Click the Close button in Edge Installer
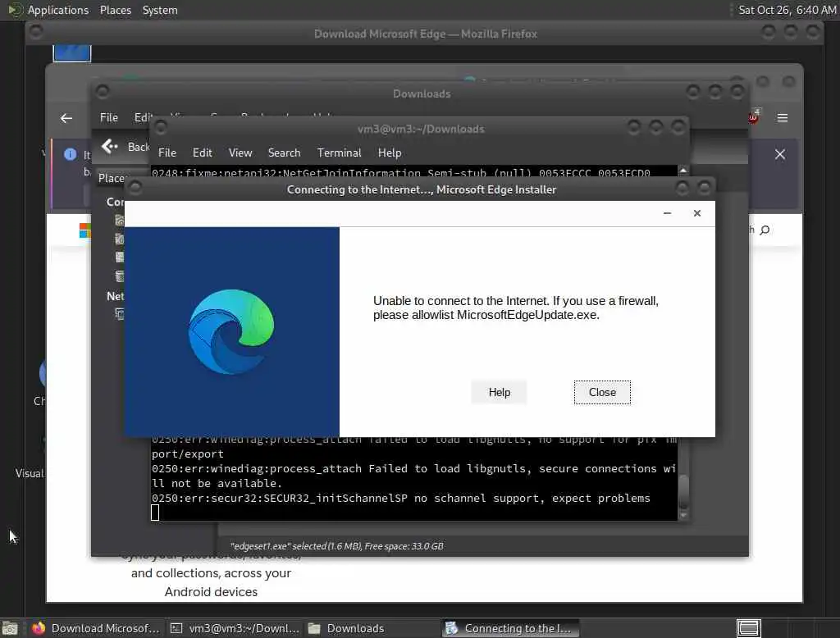Image resolution: width=840 pixels, height=638 pixels. 601,392
